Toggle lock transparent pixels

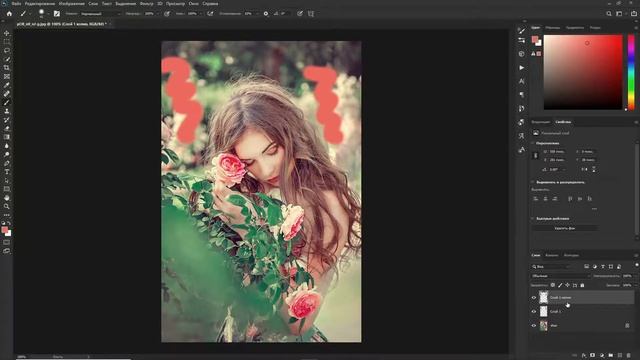tap(553, 285)
